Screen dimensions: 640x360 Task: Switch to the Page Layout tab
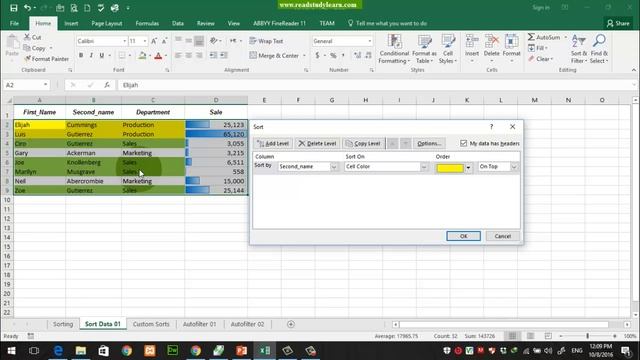(107, 23)
